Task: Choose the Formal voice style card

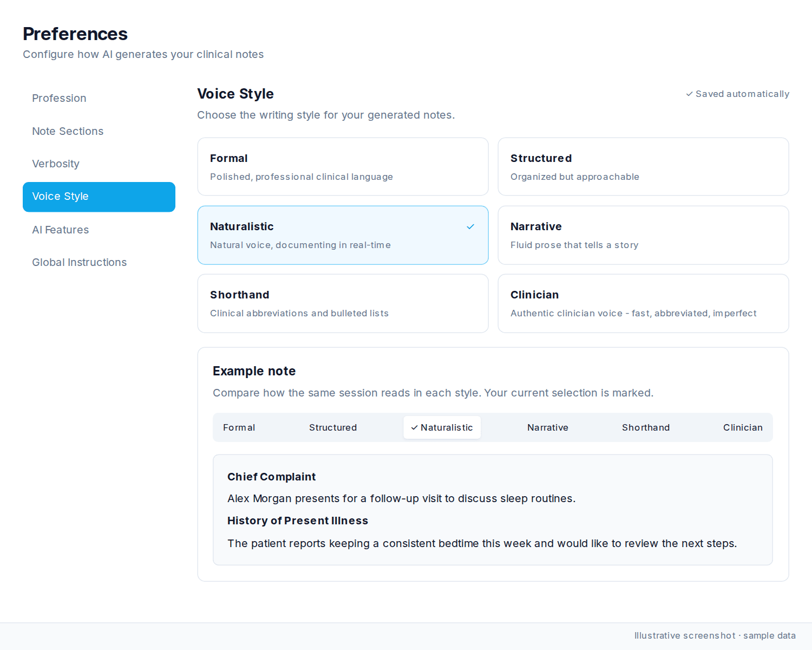Action: click(343, 166)
